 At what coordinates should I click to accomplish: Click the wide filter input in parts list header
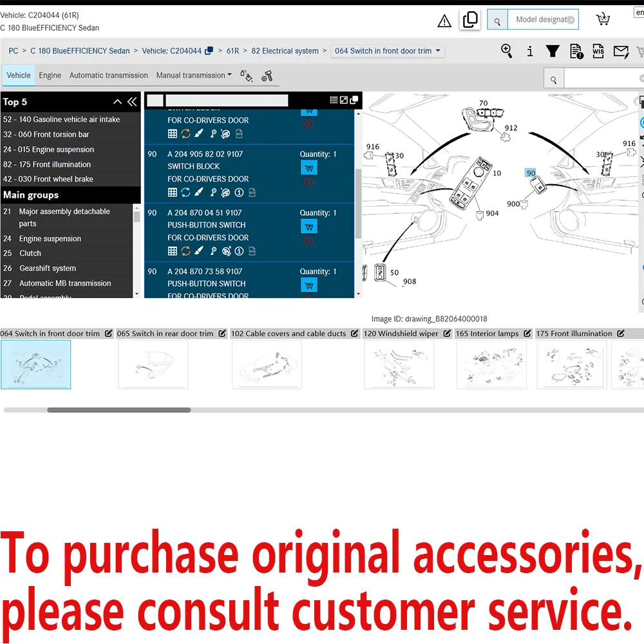pyautogui.click(x=227, y=100)
